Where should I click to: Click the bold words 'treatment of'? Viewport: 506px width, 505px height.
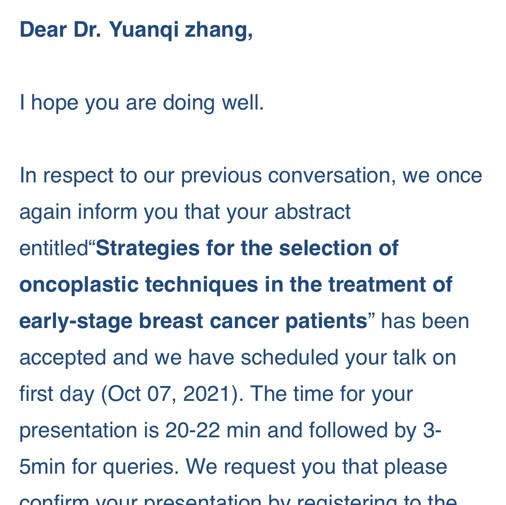[390, 284]
